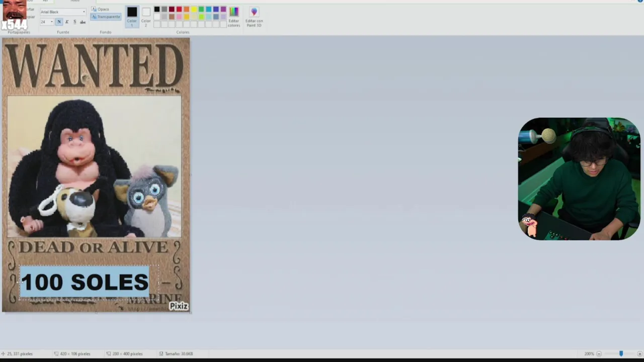Viewport: 644px width, 362px height.
Task: Toggle italic (K) text formatting
Action: [67, 22]
